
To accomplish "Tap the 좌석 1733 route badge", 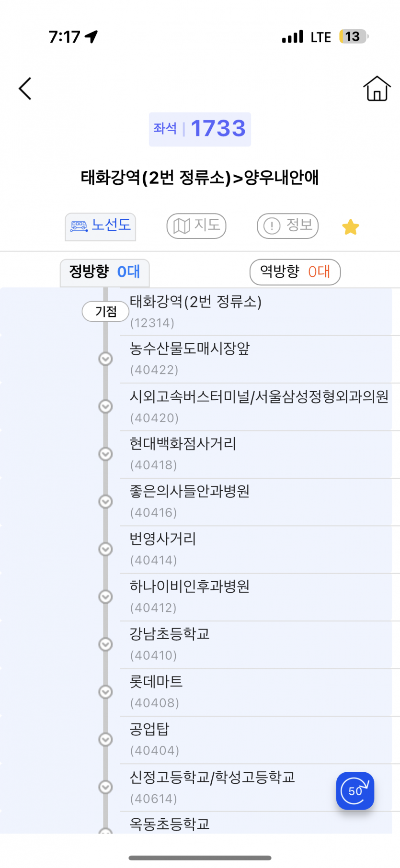I will (x=200, y=129).
